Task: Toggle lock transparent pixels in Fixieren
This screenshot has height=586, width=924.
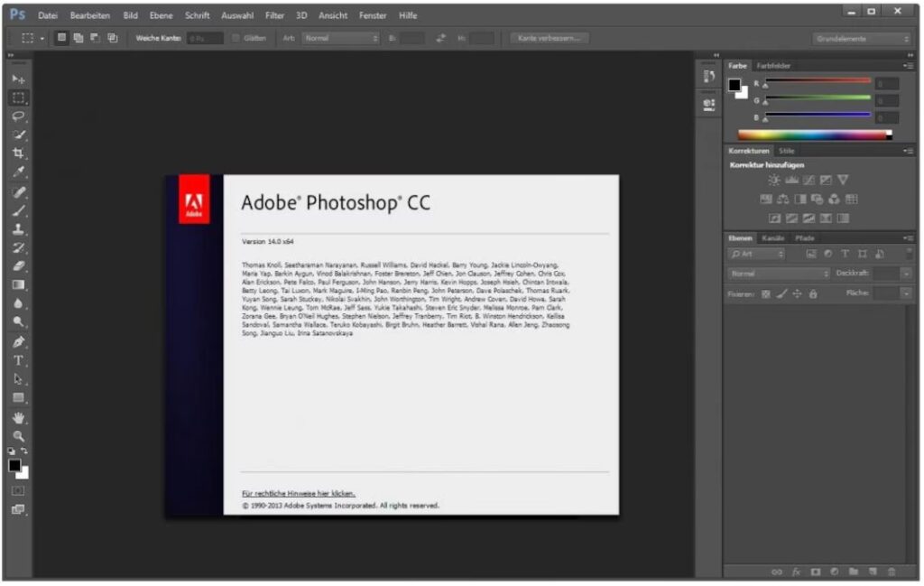Action: [766, 294]
